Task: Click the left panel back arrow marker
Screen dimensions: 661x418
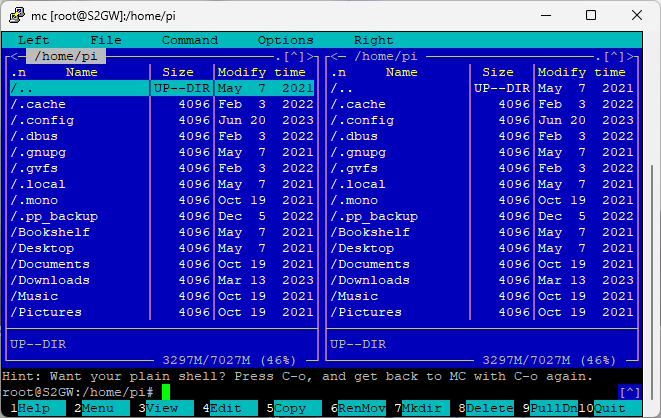Action: coord(14,57)
